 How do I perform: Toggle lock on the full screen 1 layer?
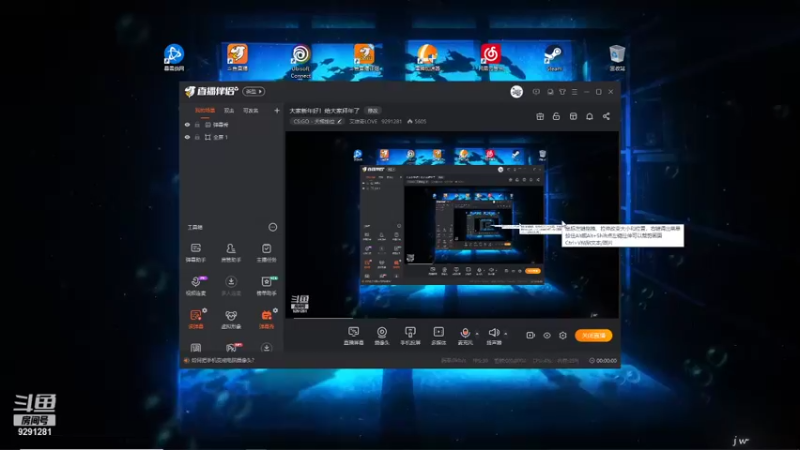click(x=197, y=137)
